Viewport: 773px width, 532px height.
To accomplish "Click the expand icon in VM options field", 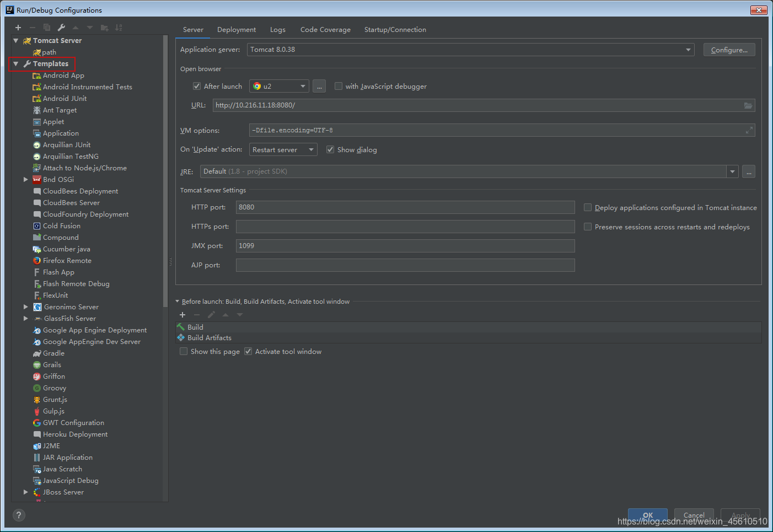I will pyautogui.click(x=749, y=130).
